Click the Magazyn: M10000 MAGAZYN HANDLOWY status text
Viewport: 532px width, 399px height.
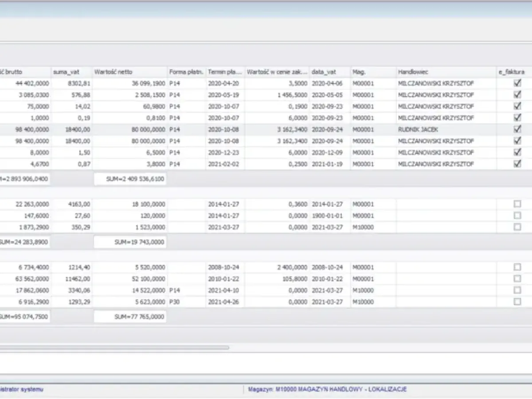pos(327,389)
